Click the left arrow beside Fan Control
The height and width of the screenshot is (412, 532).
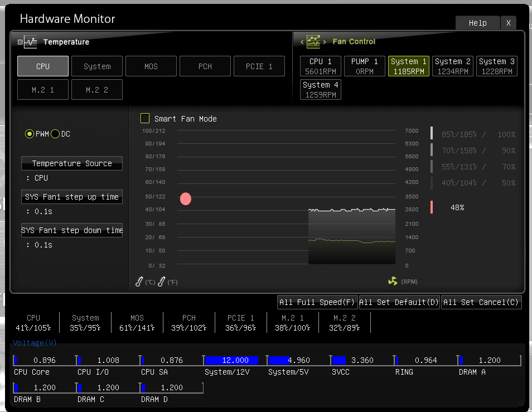(x=302, y=42)
